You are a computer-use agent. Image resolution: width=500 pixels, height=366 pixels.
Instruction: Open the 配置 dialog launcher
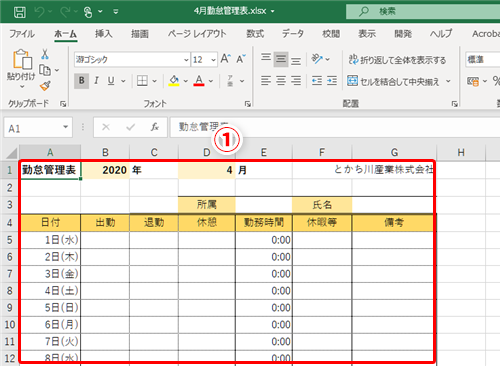[x=454, y=104]
